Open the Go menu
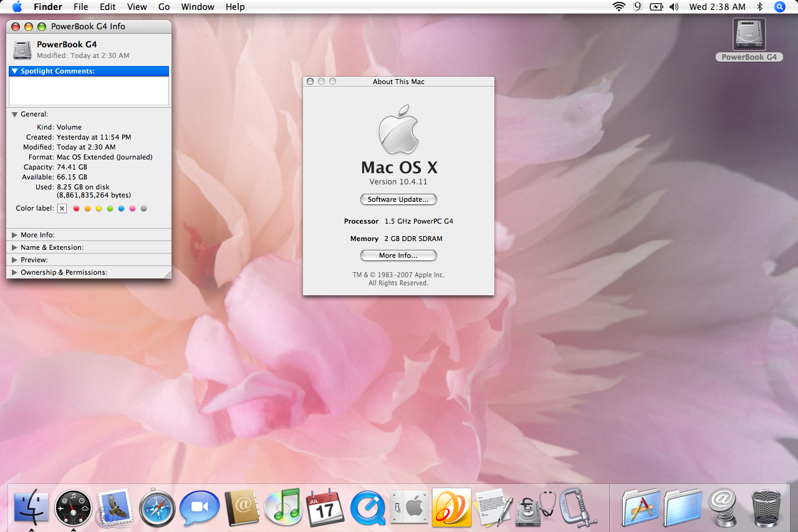This screenshot has height=532, width=798. click(x=164, y=7)
